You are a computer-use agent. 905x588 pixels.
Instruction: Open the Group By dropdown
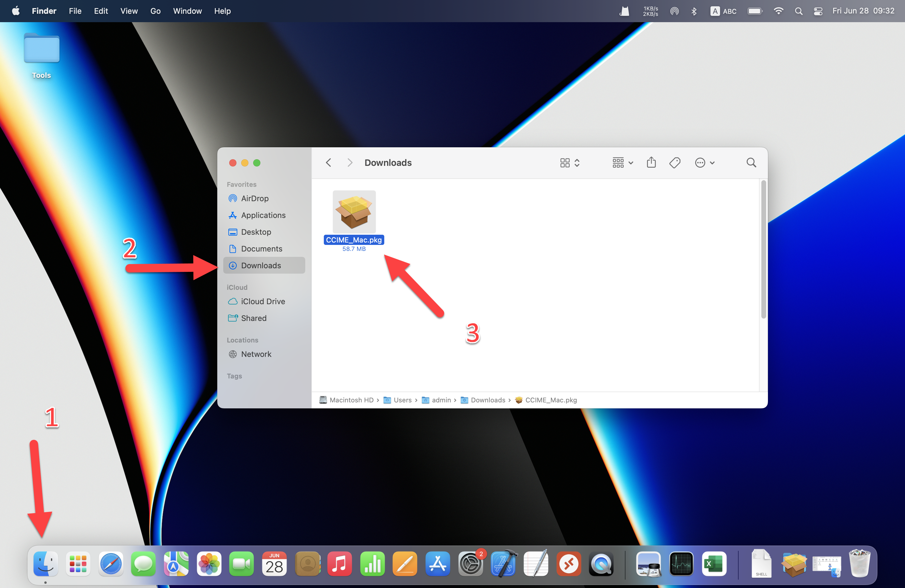pyautogui.click(x=622, y=163)
